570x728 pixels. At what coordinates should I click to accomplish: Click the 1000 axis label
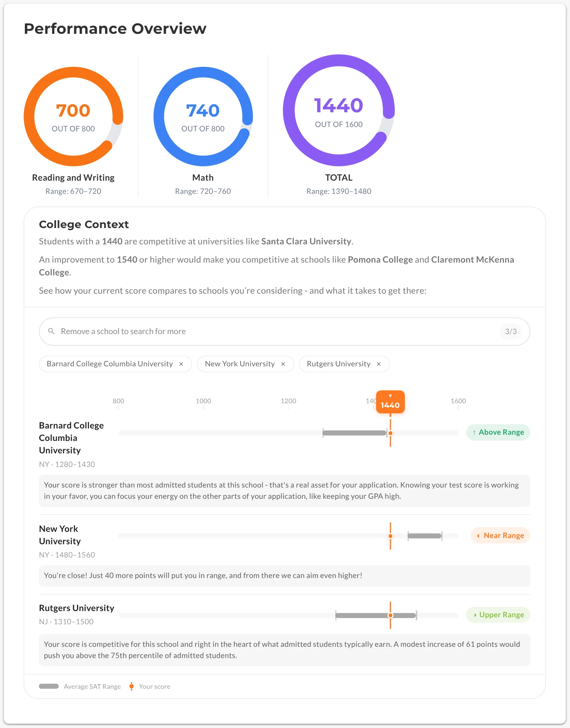point(204,401)
